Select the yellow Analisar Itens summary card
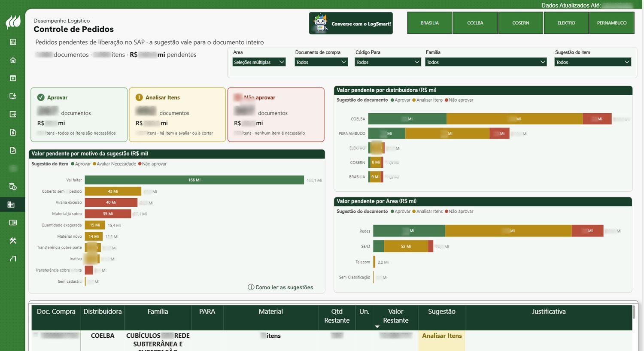The width and height of the screenshot is (644, 351). pos(177,115)
